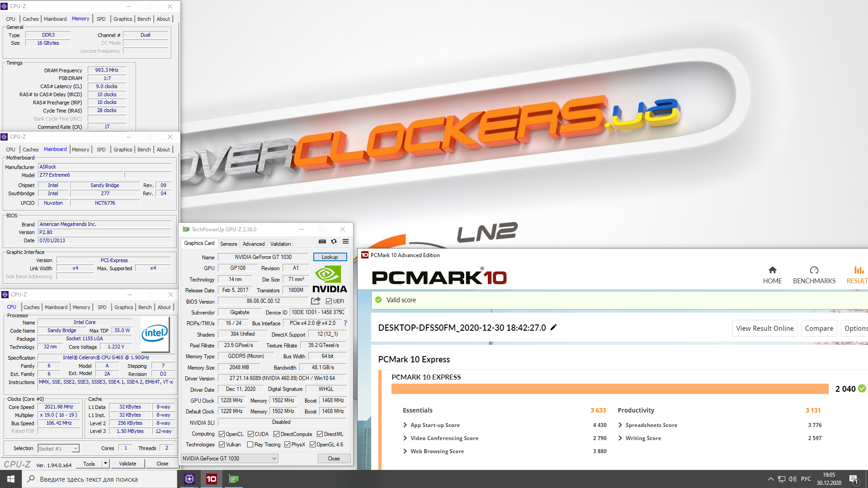
Task: Click GPU-Z taskbar icon
Action: pyautogui.click(x=233, y=479)
